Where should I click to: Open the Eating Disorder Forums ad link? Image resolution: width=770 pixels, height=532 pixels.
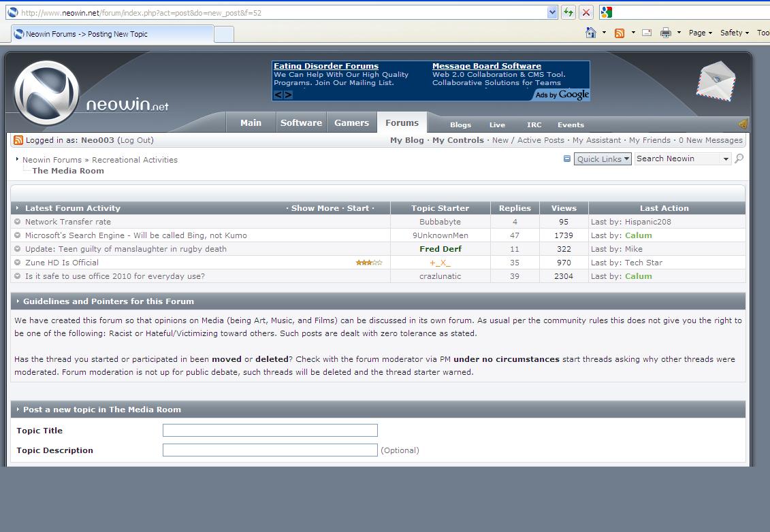tap(326, 66)
